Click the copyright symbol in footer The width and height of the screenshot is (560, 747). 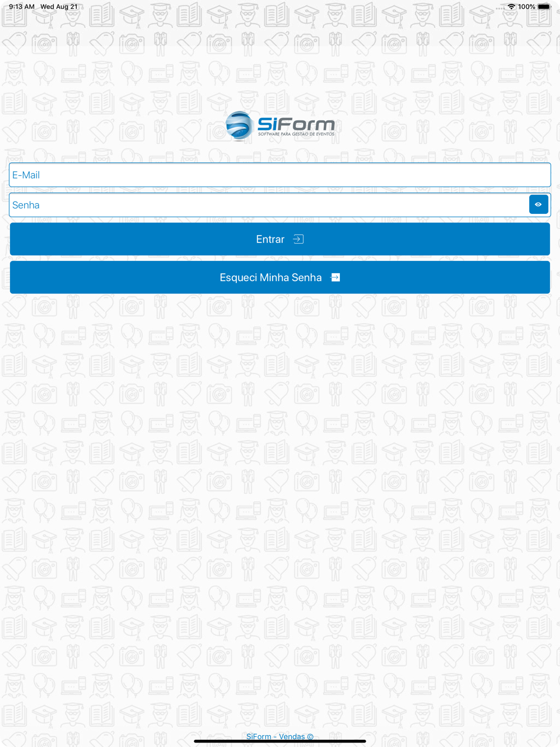[310, 737]
